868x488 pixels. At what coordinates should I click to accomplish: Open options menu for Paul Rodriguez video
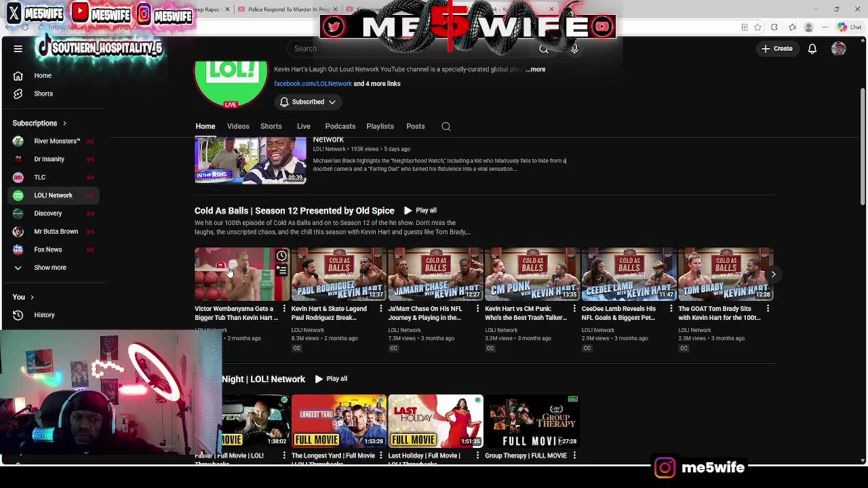coord(380,309)
